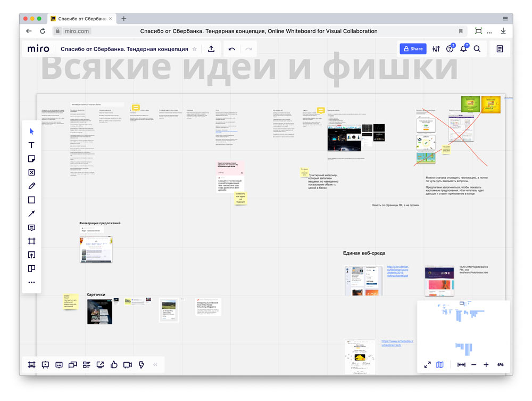Zoom out using the minus control

coord(473,365)
